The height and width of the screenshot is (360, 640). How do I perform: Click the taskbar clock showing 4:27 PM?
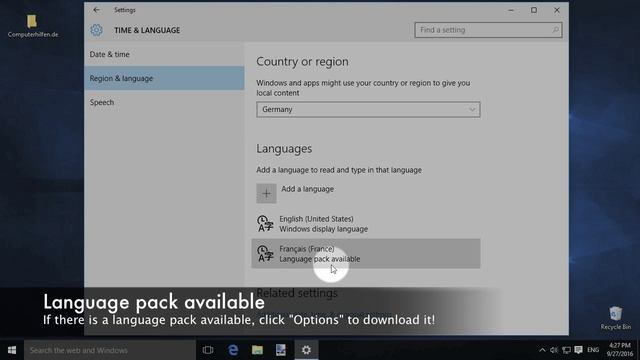click(619, 350)
